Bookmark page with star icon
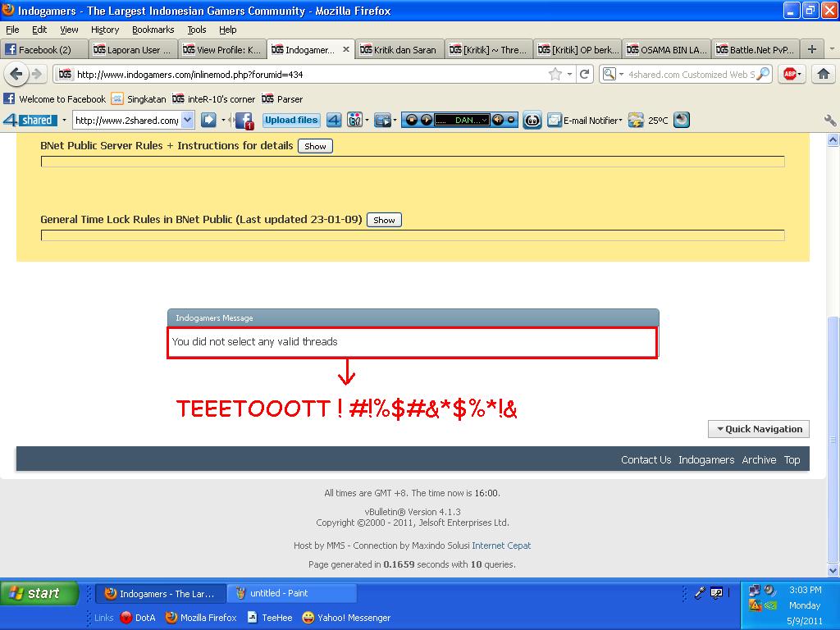 555,74
